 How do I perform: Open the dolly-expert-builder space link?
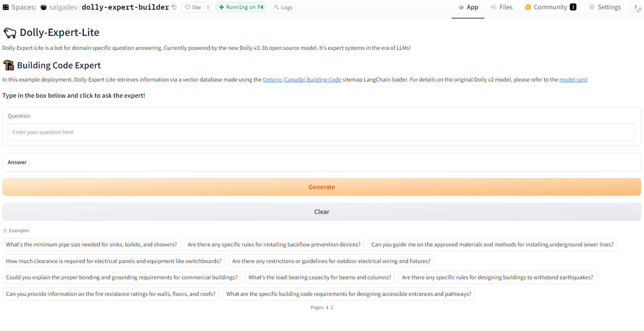(x=125, y=7)
